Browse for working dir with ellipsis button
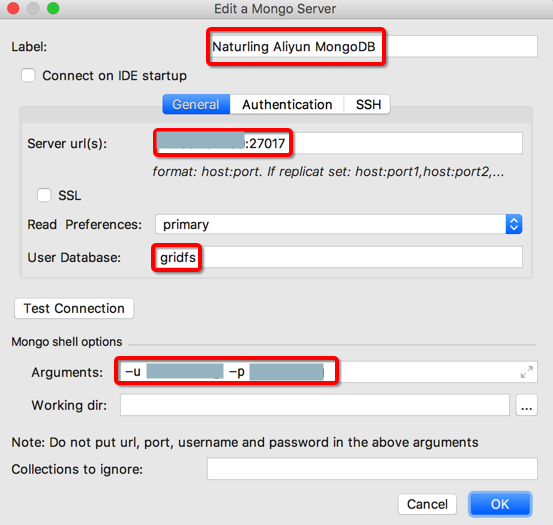 pyautogui.click(x=527, y=405)
